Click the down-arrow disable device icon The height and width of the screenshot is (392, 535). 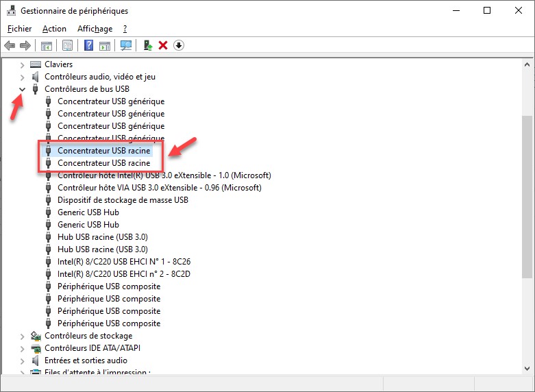179,45
